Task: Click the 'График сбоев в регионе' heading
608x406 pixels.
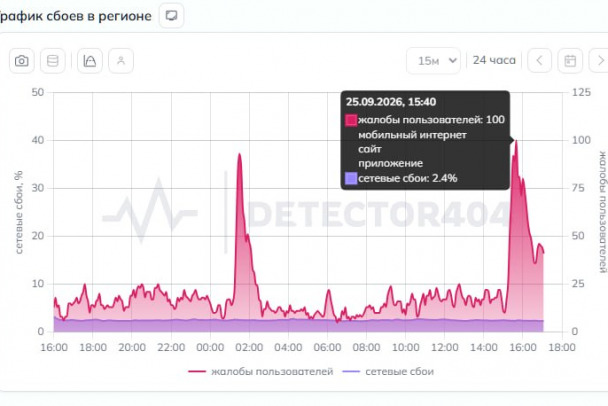Action: (76, 16)
